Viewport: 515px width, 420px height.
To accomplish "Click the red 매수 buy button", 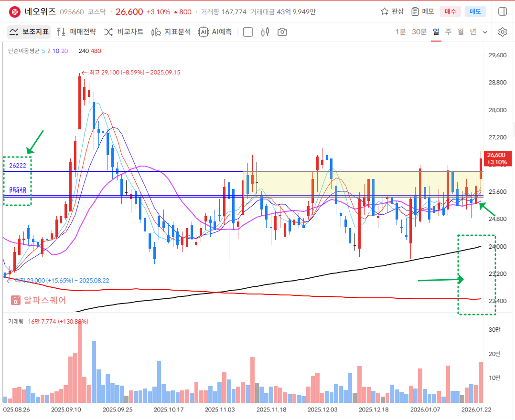I will pos(450,11).
